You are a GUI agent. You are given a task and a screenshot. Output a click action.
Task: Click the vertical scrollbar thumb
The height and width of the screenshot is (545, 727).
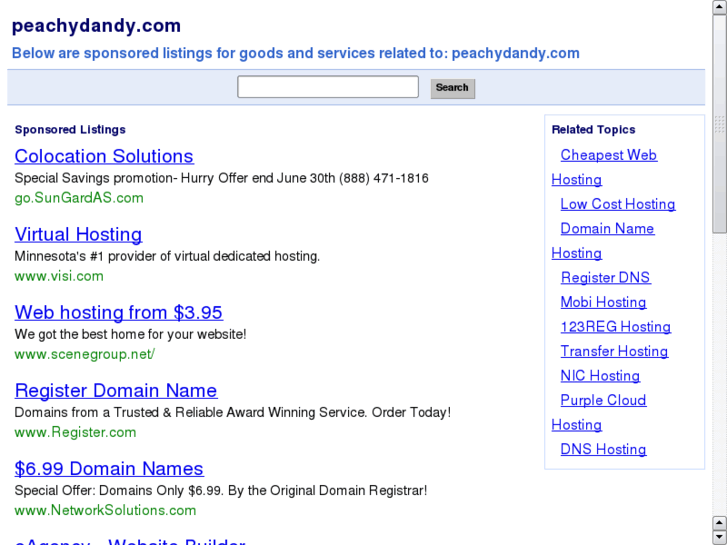click(x=720, y=124)
